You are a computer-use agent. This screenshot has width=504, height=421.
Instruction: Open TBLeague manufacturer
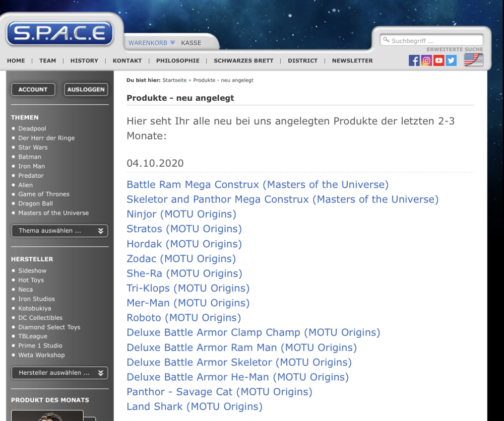point(32,336)
